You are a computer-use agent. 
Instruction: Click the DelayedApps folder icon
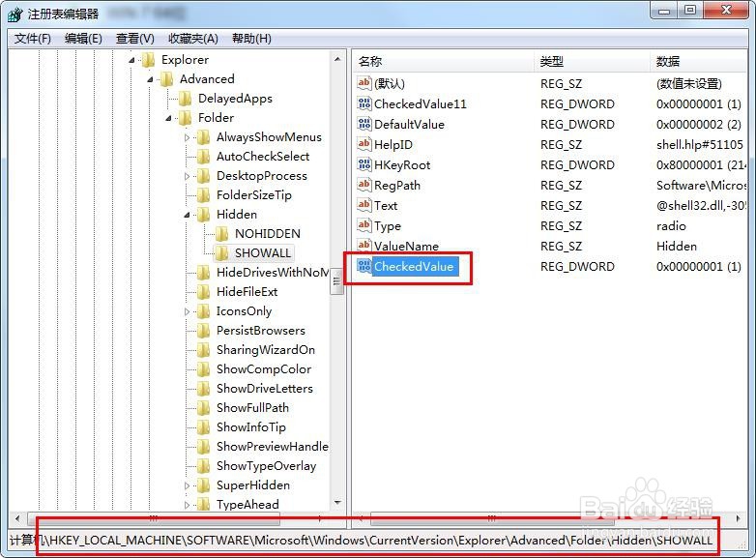click(185, 99)
